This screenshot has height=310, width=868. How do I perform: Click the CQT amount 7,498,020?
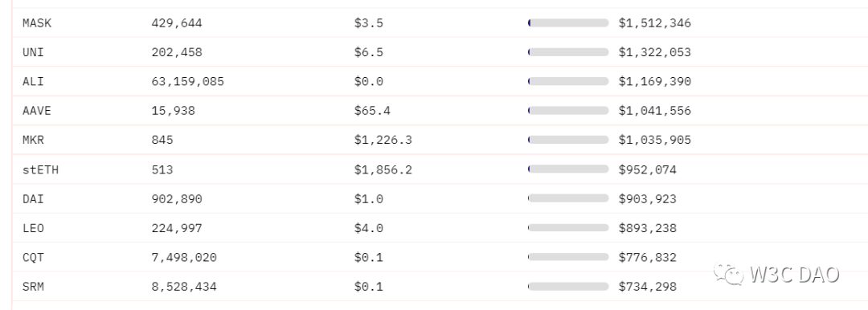184,258
